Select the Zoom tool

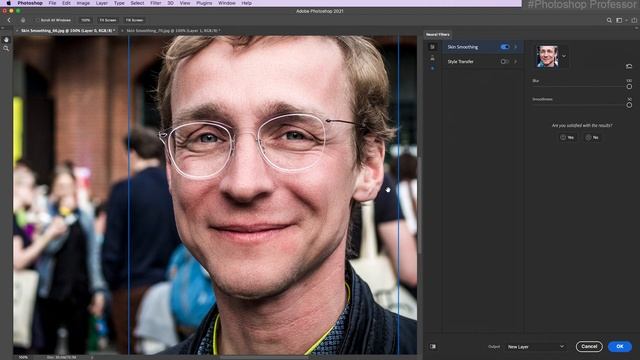coord(6,48)
